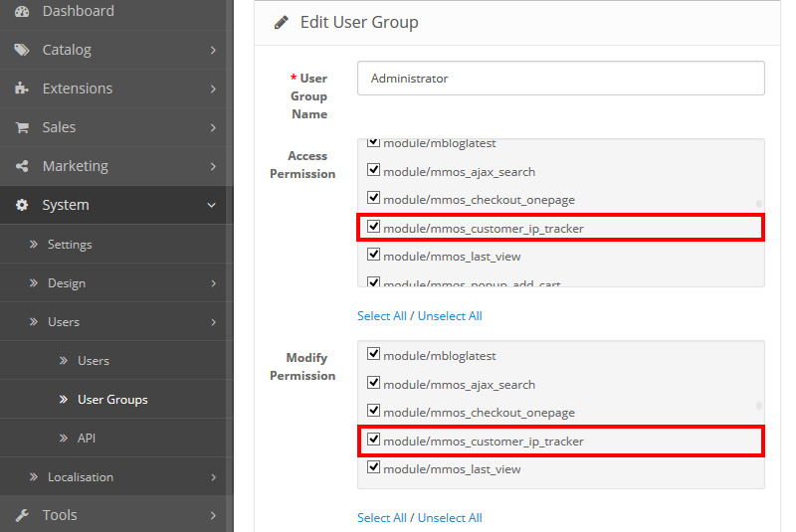
Task: Click the System gear icon
Action: 22,205
